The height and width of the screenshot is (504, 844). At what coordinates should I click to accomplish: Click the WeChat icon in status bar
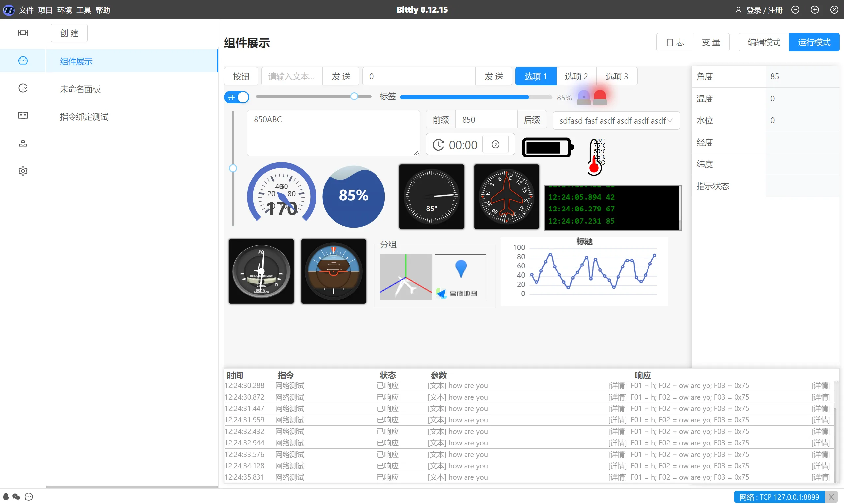[16, 497]
